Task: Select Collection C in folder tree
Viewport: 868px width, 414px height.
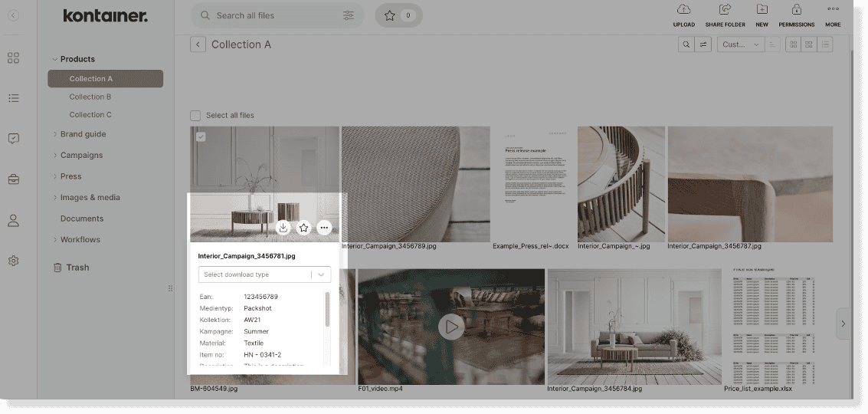Action: tap(90, 115)
